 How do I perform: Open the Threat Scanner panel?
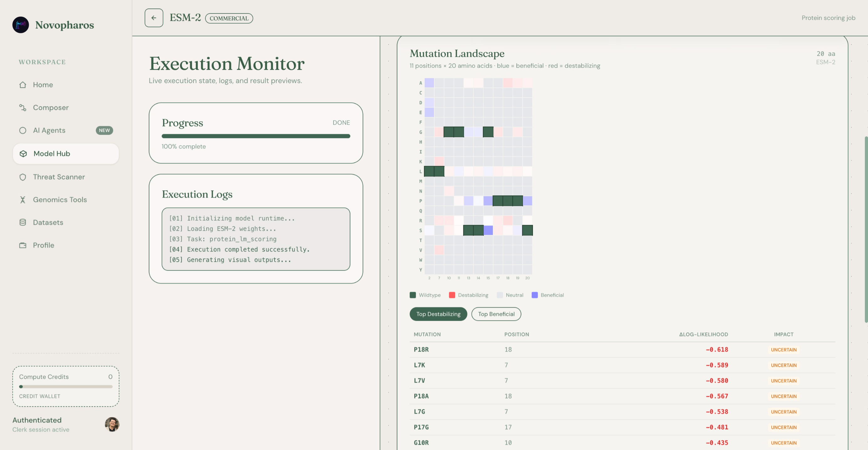pyautogui.click(x=59, y=177)
